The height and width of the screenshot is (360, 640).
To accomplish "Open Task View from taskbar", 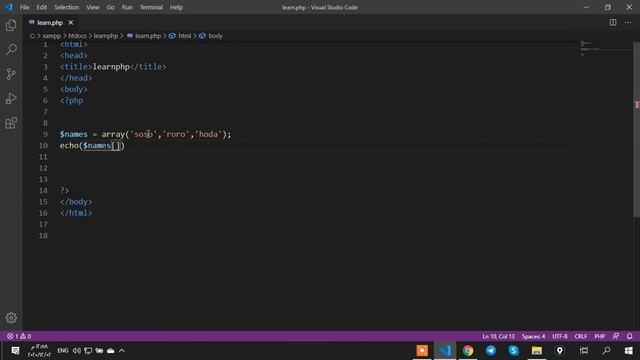I will 584,351.
